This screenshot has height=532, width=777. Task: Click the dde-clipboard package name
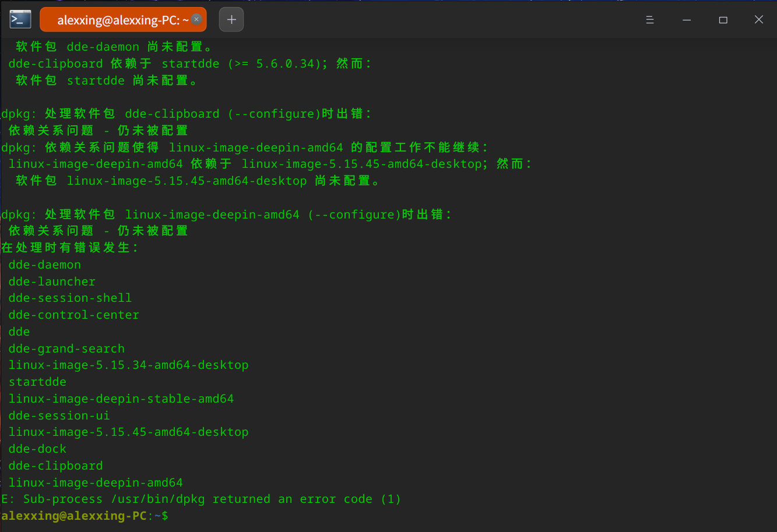55,466
